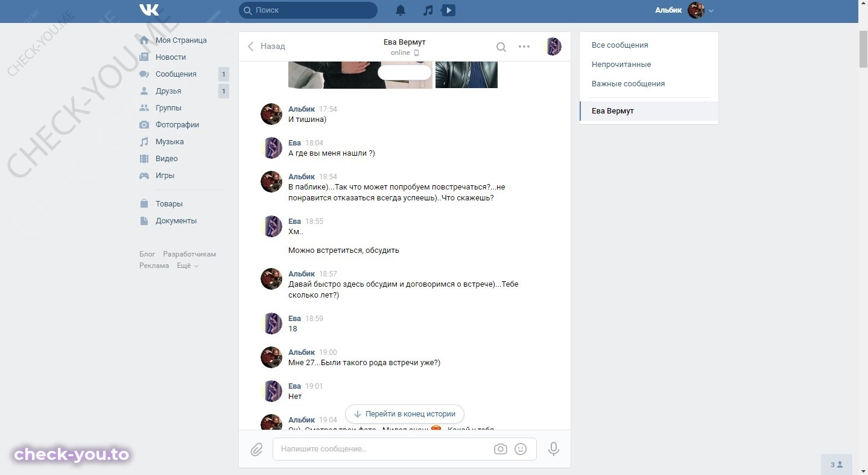Open the Реклама footer link

tap(154, 266)
